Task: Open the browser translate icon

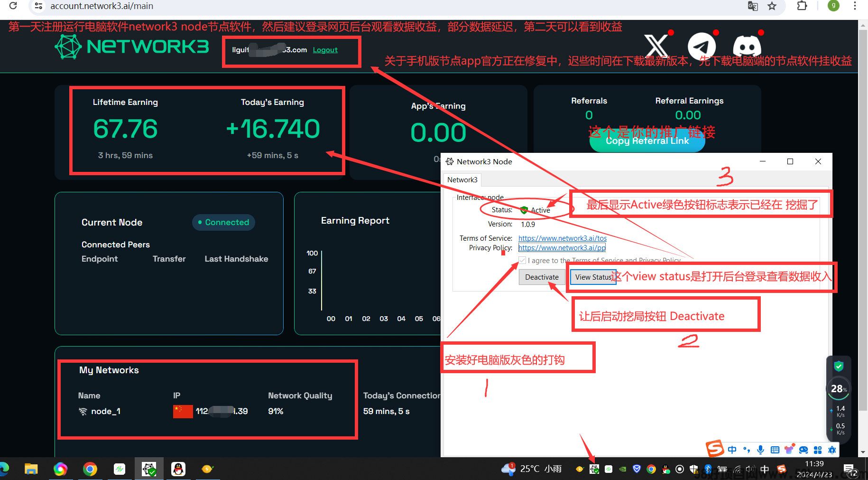Action: (x=753, y=6)
